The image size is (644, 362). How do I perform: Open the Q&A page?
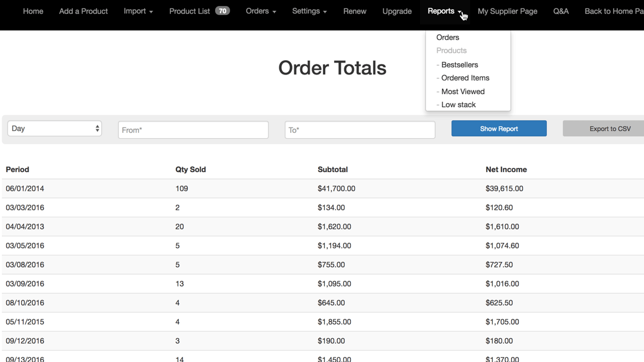(x=561, y=11)
